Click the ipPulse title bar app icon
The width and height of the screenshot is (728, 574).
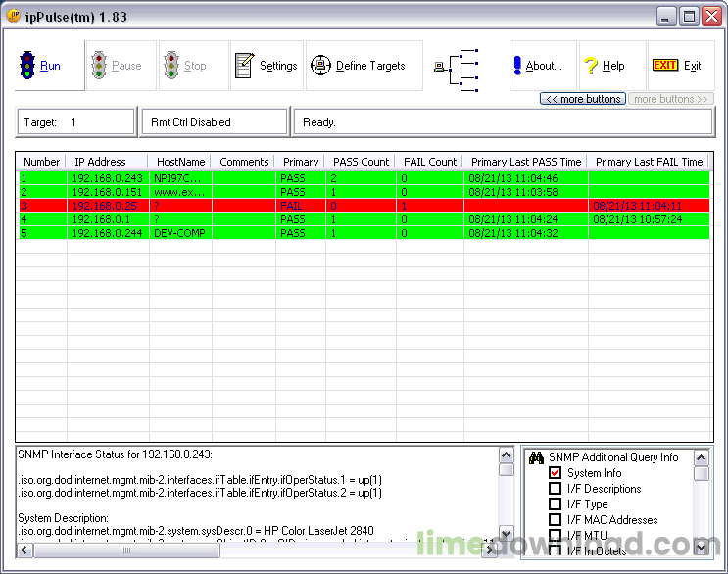[14, 16]
